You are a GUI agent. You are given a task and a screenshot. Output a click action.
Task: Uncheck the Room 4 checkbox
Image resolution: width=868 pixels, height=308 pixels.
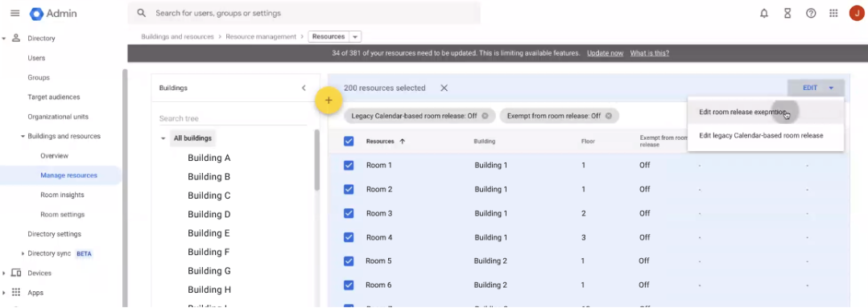click(349, 237)
